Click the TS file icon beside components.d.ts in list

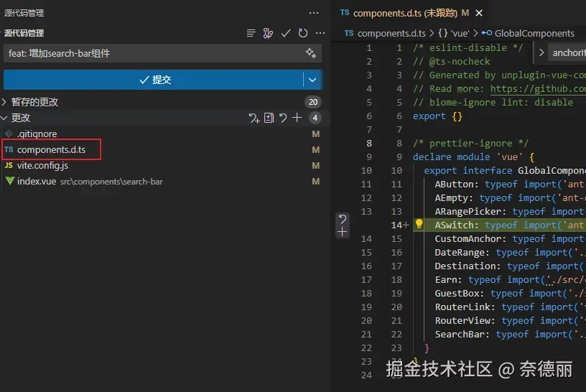click(x=9, y=149)
